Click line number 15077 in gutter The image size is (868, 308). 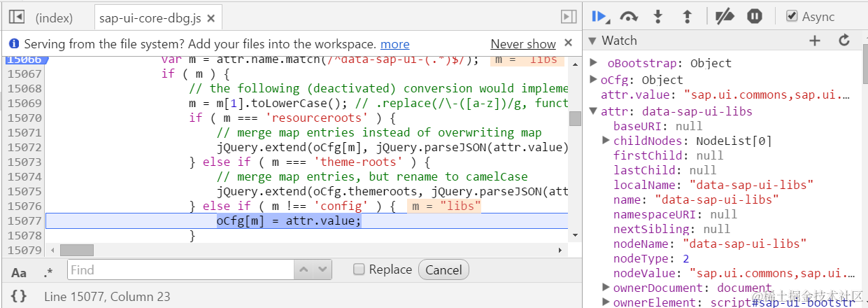tap(24, 221)
